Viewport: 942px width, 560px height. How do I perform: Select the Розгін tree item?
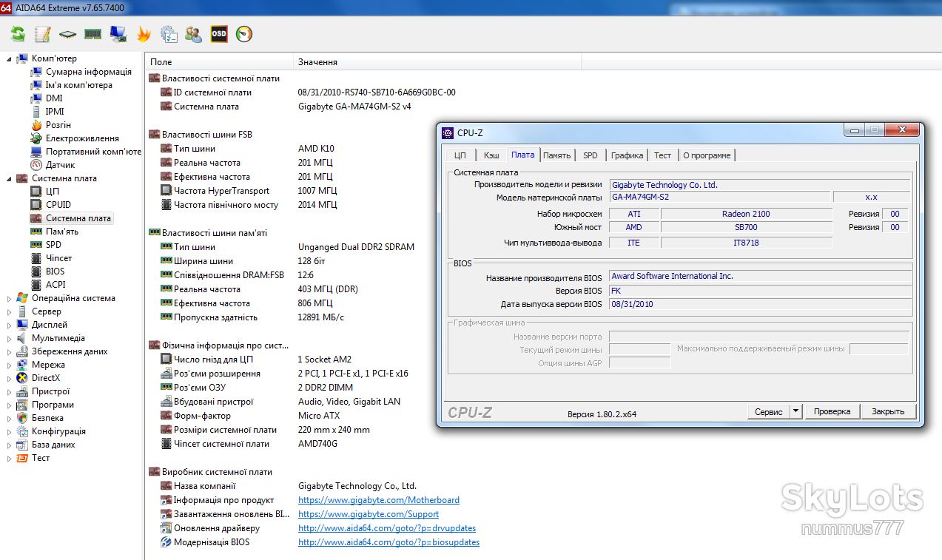[x=58, y=125]
